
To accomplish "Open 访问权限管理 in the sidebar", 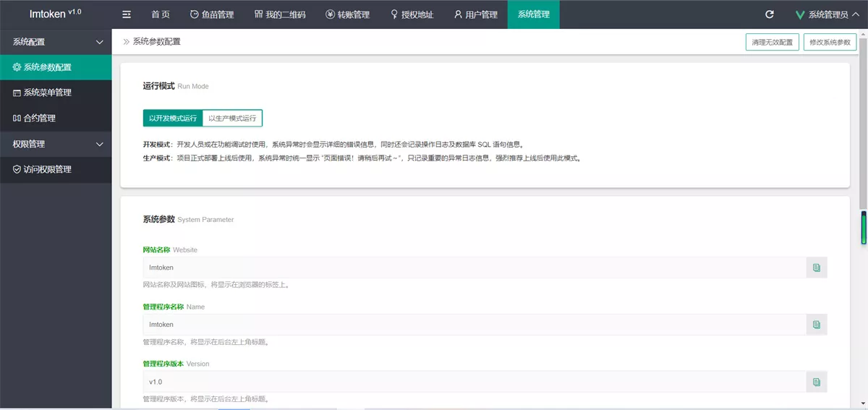I will [x=47, y=169].
